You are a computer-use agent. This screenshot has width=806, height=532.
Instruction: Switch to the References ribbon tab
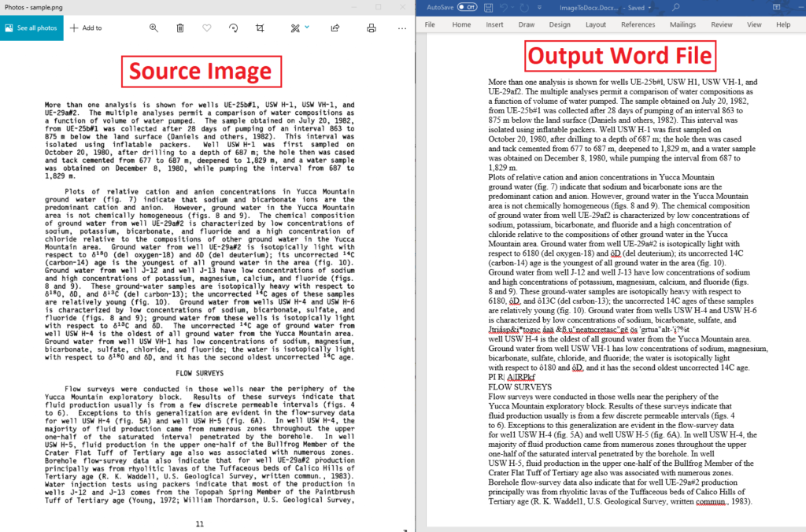639,24
